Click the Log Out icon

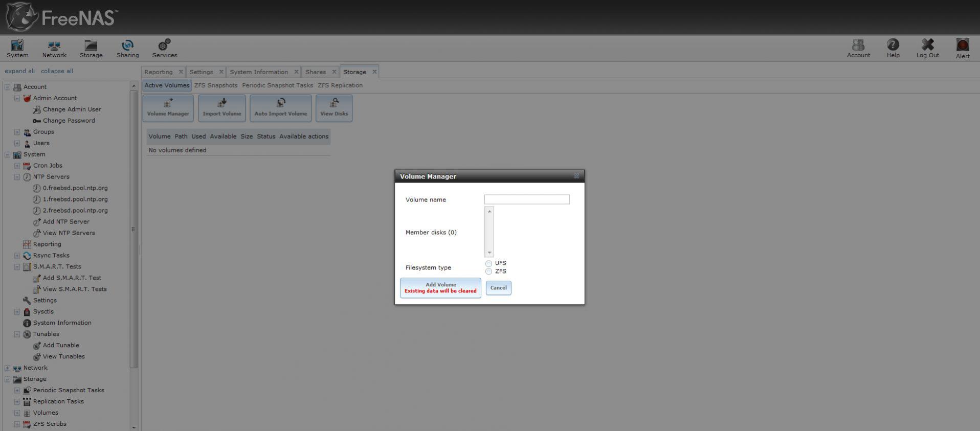click(x=927, y=49)
